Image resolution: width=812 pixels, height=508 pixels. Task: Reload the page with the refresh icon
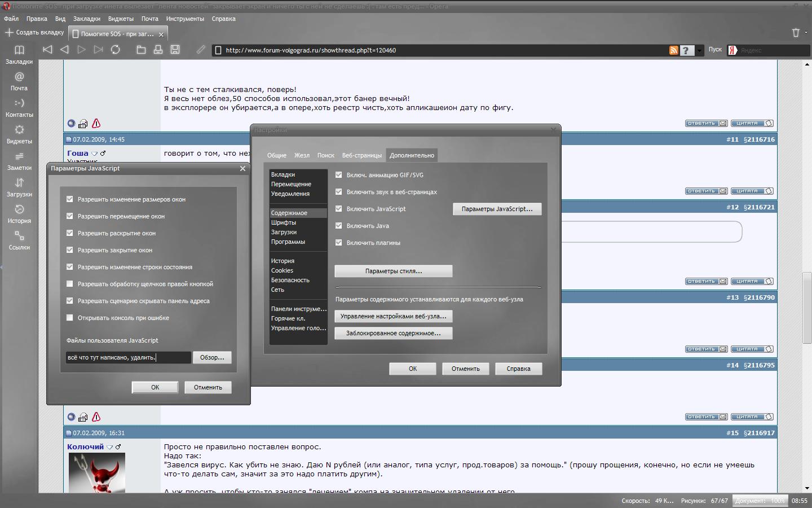pyautogui.click(x=116, y=50)
